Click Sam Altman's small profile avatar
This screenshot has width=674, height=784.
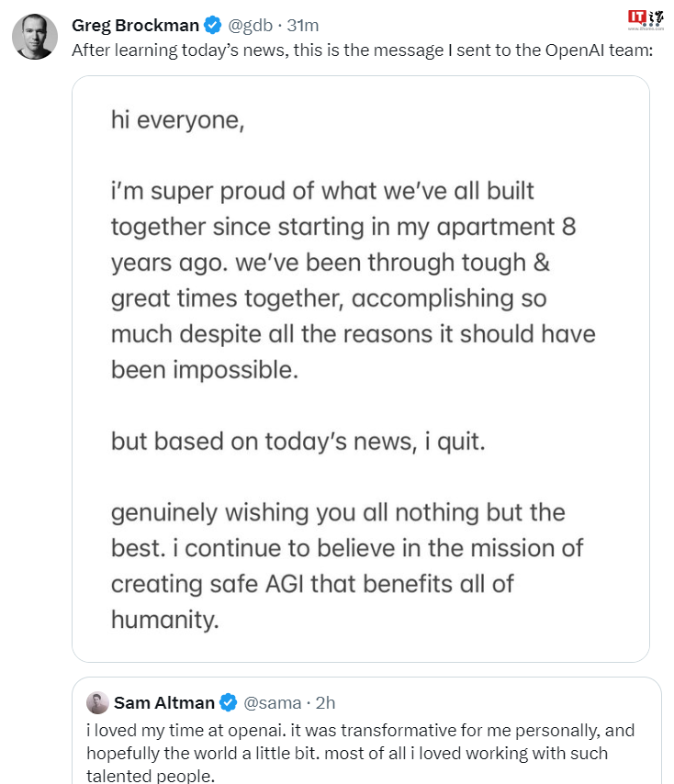[x=97, y=703]
